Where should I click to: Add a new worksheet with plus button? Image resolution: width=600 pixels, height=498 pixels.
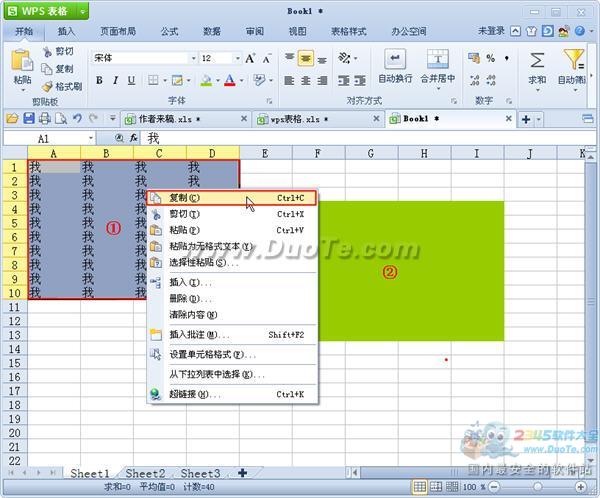242,473
